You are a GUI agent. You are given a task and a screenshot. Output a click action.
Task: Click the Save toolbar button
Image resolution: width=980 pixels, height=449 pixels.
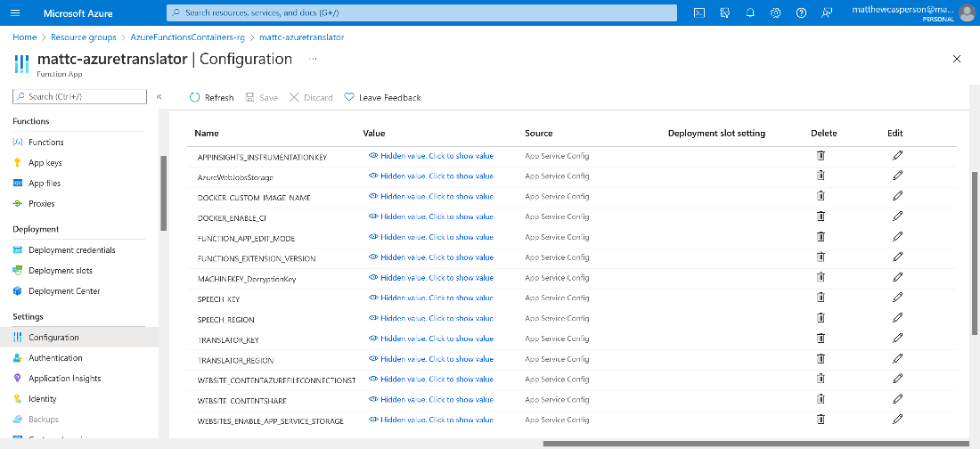pos(261,98)
